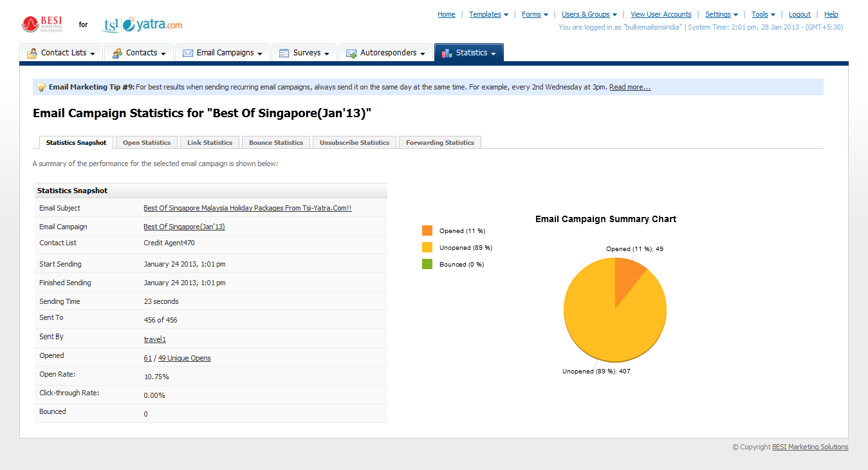Click the lightbulb tip icon

tap(41, 87)
